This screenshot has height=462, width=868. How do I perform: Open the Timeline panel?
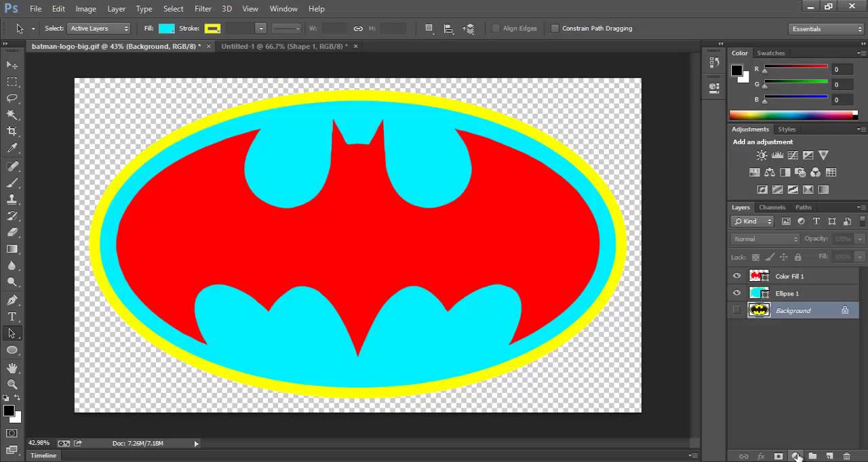(43, 456)
